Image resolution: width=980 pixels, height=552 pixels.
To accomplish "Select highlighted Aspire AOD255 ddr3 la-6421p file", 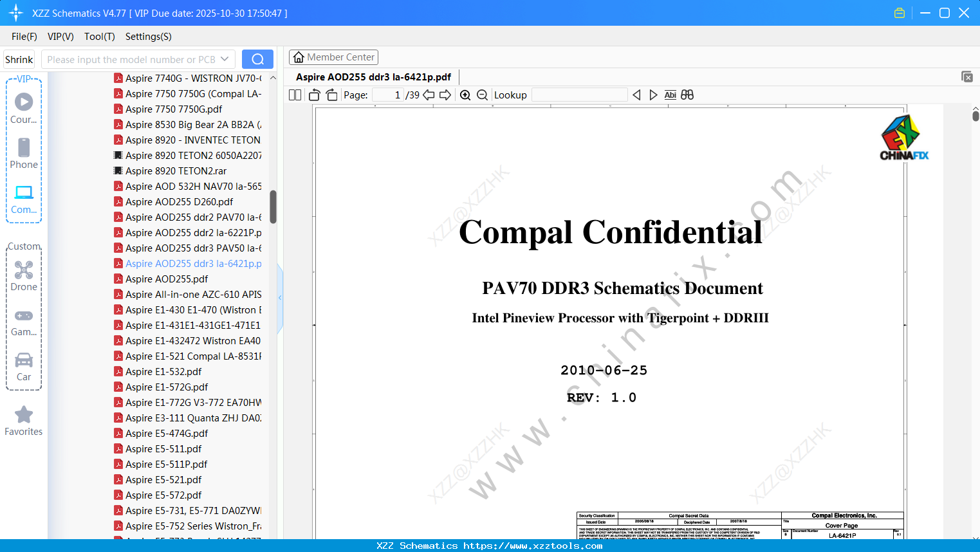I will (188, 264).
